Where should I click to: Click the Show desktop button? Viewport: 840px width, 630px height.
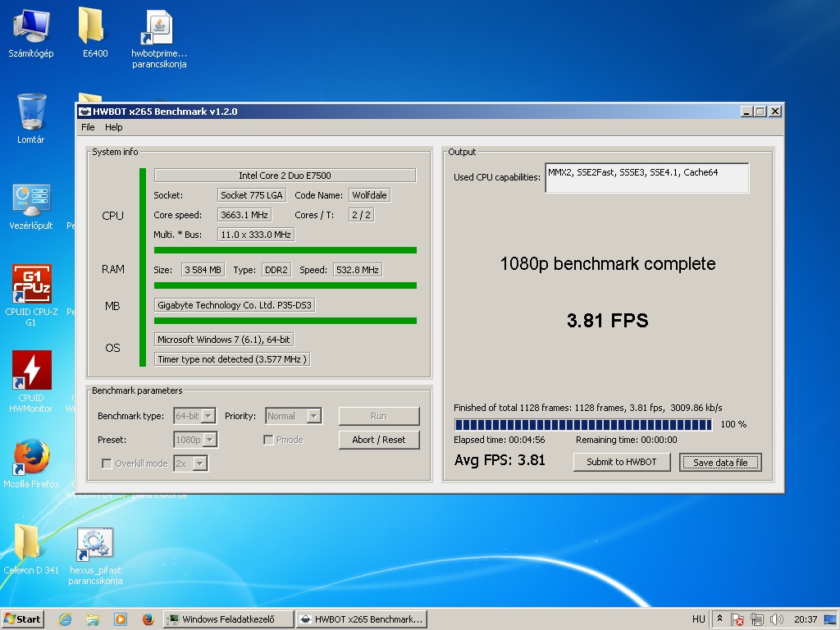(831, 620)
